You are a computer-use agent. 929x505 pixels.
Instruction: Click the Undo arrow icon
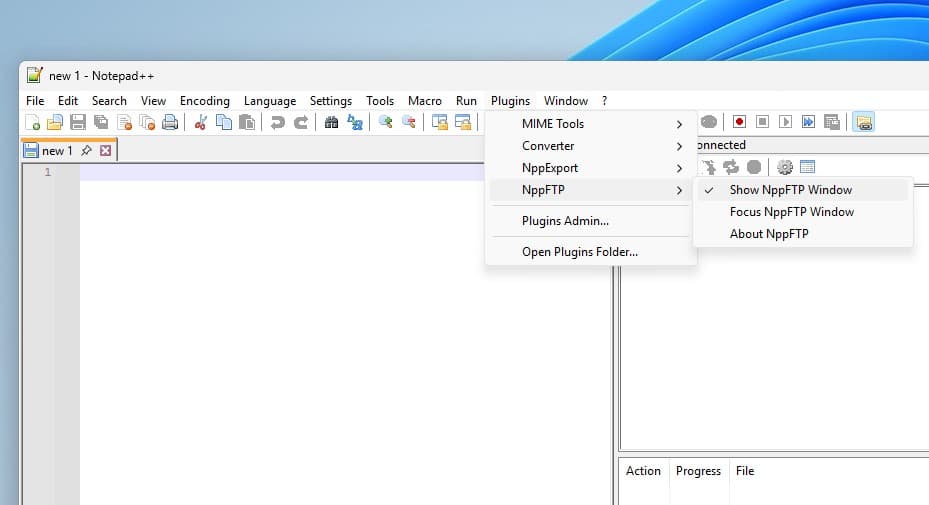pos(277,122)
